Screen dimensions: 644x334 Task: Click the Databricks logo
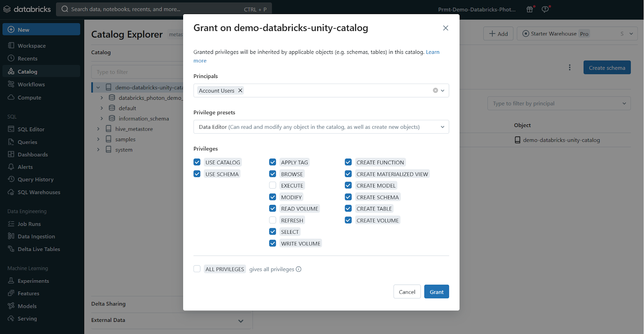pyautogui.click(x=27, y=9)
